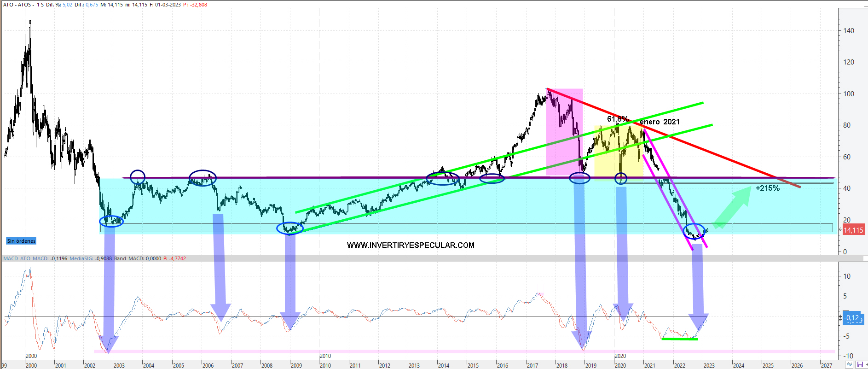Image resolution: width=868 pixels, height=369 pixels.
Task: Click the 100 level on price scale
Action: pos(848,94)
